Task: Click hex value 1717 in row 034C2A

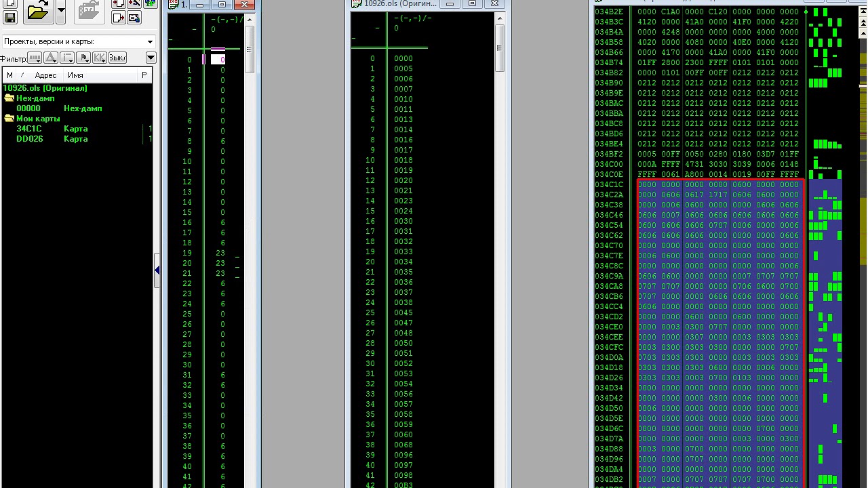Action: coord(718,195)
